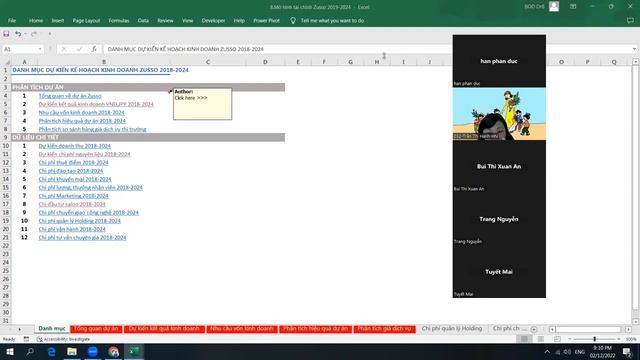Open the Customize Quick Access Toolbar dropdown

coord(50,34)
